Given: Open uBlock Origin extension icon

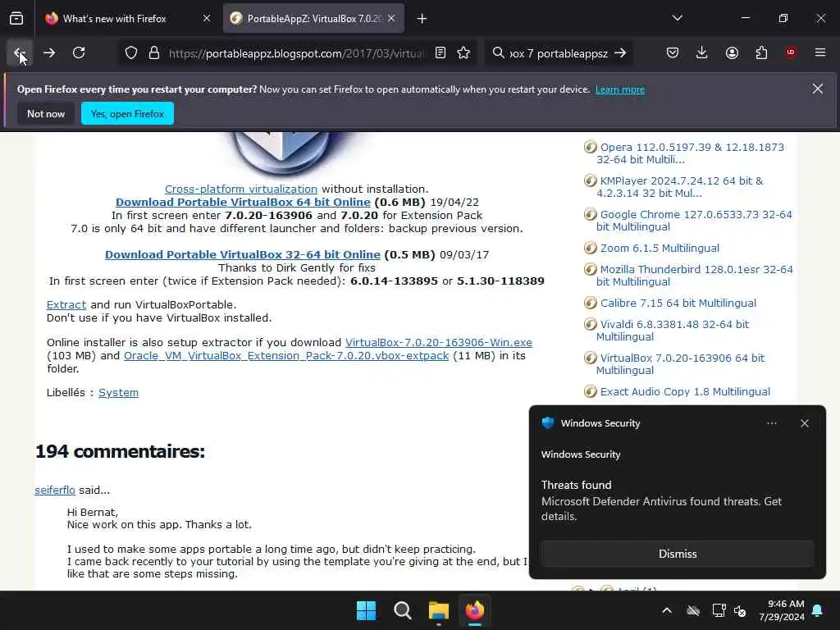Looking at the screenshot, I should [x=791, y=53].
